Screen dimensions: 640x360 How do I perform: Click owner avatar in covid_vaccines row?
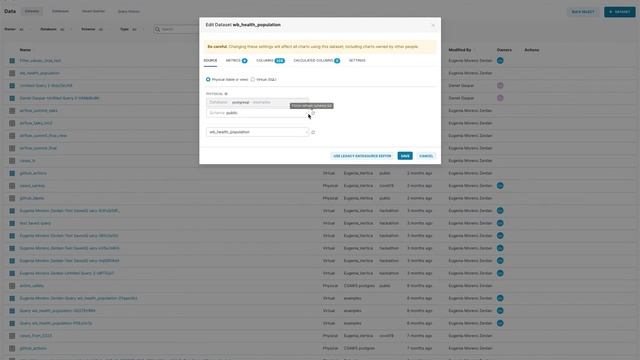[x=500, y=186]
